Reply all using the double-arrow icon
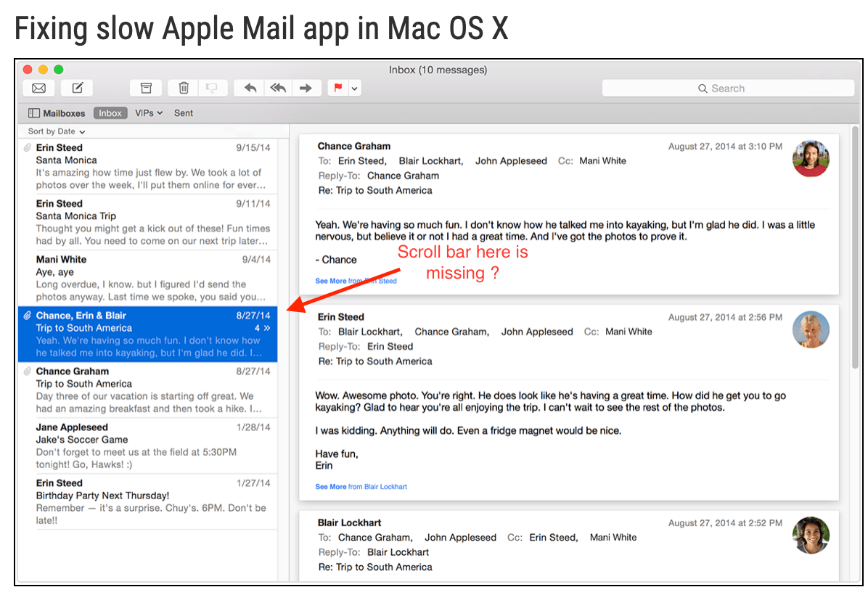The height and width of the screenshot is (595, 868). [x=277, y=87]
